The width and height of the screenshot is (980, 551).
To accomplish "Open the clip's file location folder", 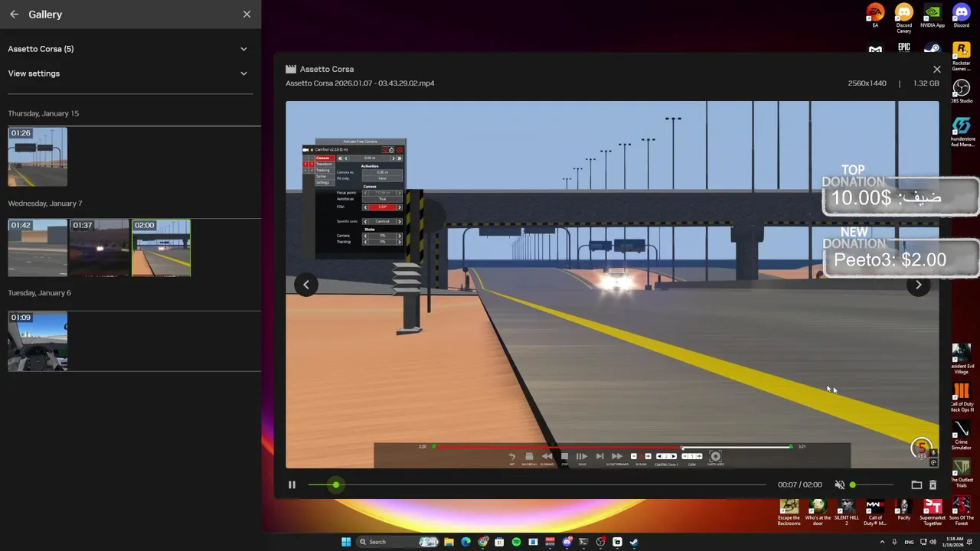I will [x=916, y=485].
